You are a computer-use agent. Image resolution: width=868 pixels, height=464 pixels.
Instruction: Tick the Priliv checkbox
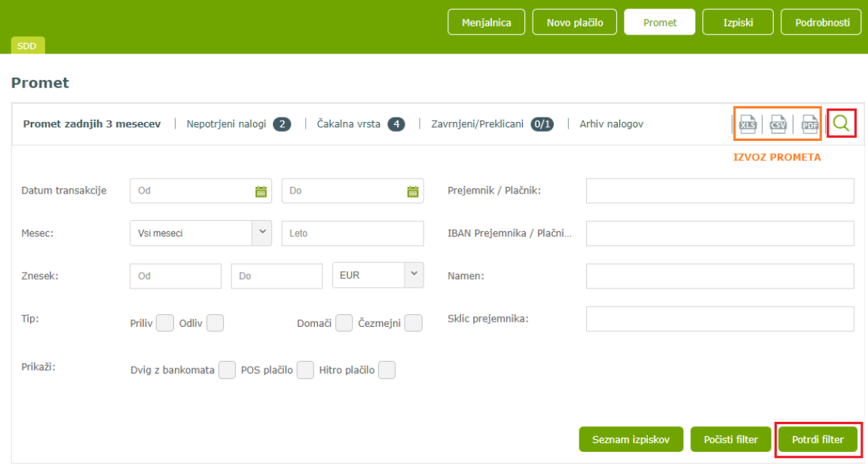tap(165, 323)
